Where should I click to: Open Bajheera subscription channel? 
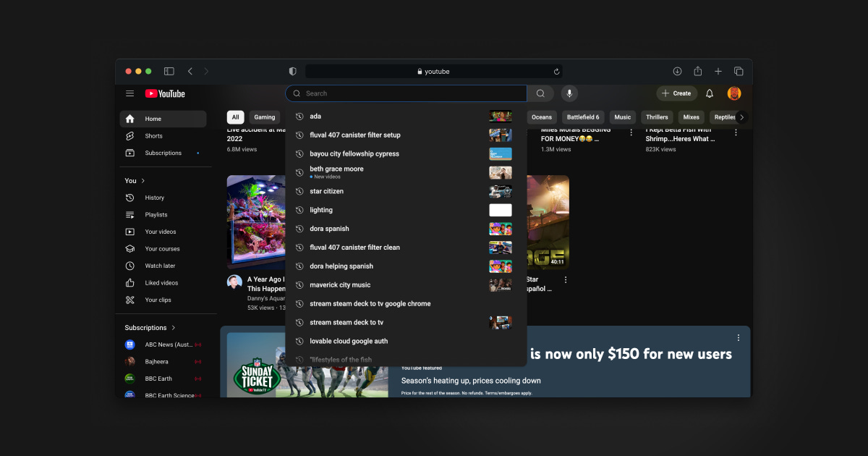tap(163, 361)
